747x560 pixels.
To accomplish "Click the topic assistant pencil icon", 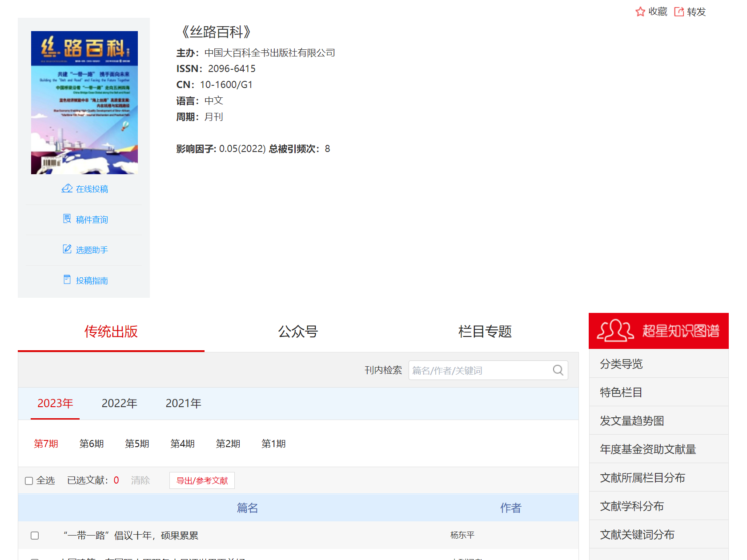I will pyautogui.click(x=67, y=249).
